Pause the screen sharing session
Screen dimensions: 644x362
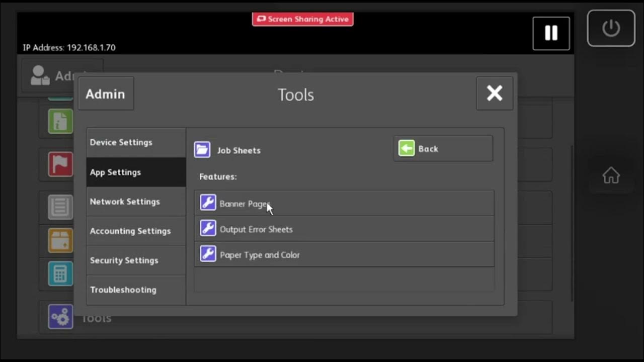point(551,33)
